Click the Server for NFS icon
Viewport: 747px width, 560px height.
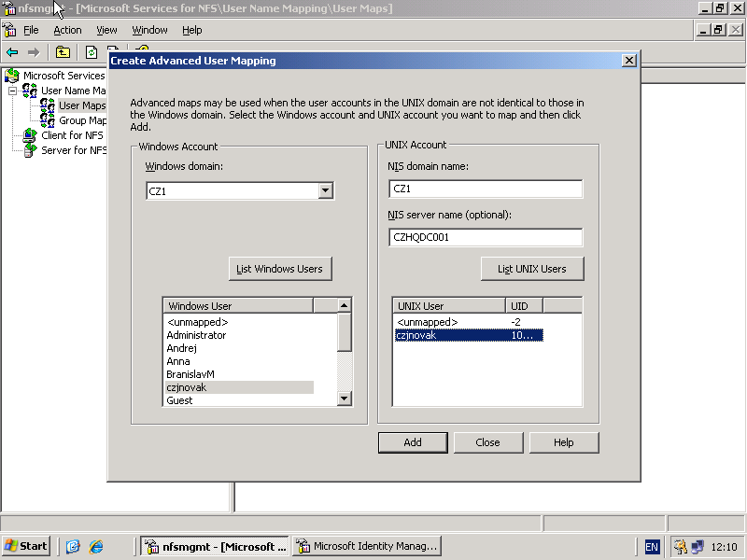[x=30, y=150]
